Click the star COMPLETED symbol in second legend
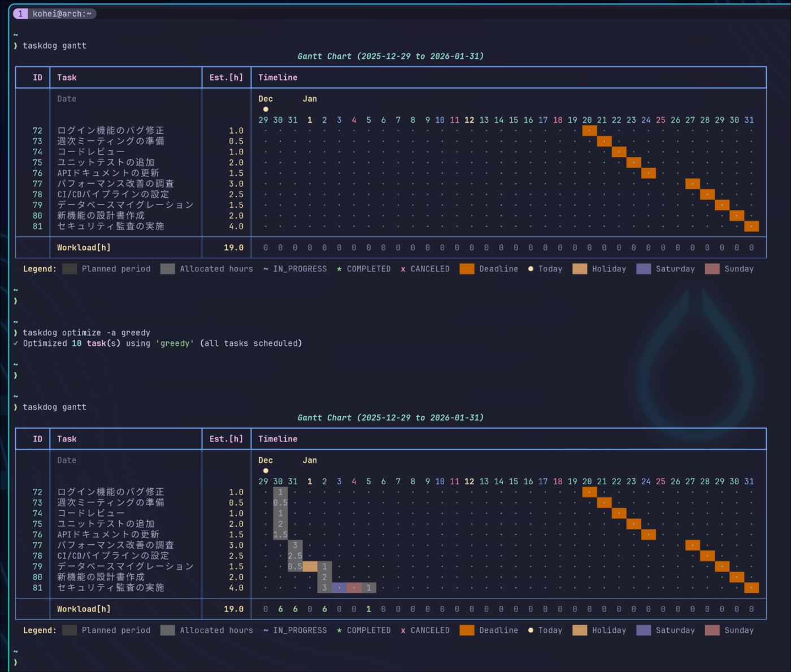 click(339, 630)
